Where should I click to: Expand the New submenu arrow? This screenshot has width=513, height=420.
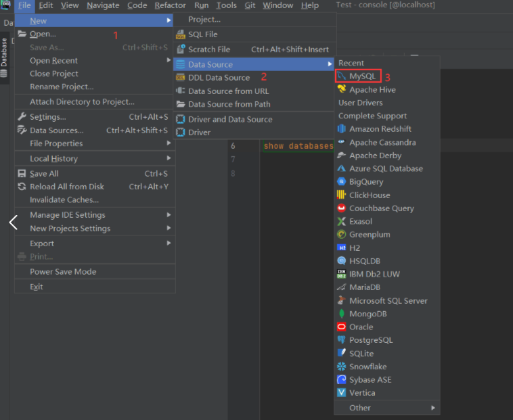(x=169, y=20)
